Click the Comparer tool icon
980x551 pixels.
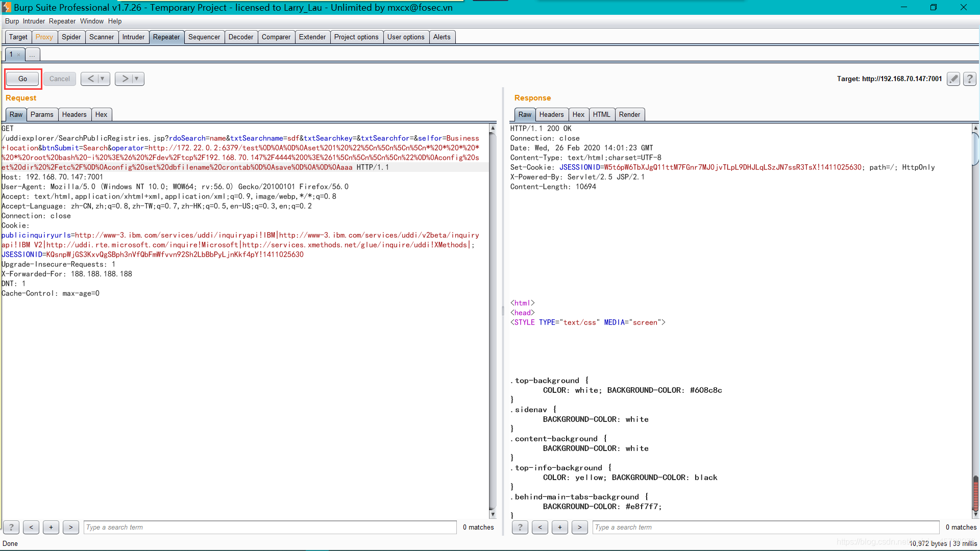tap(275, 36)
